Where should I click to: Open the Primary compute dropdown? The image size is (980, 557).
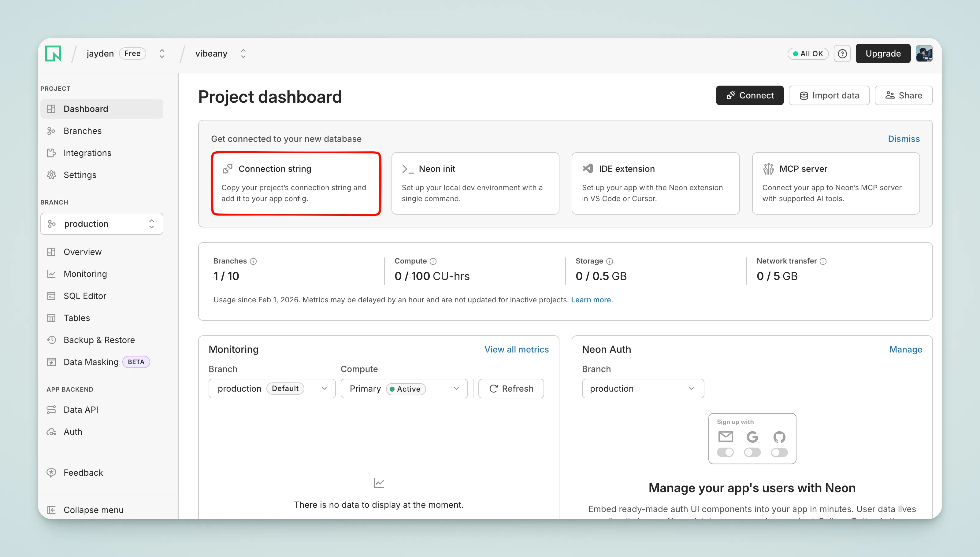point(404,389)
